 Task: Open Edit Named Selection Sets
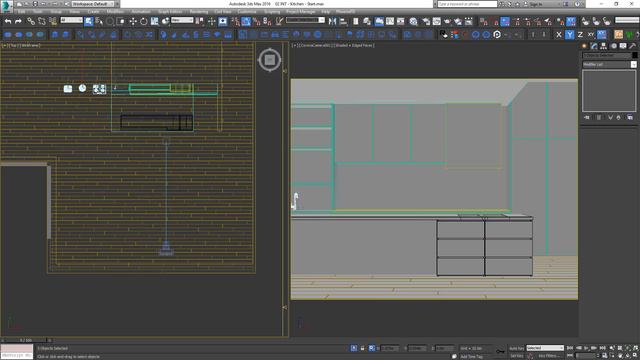pos(280,21)
